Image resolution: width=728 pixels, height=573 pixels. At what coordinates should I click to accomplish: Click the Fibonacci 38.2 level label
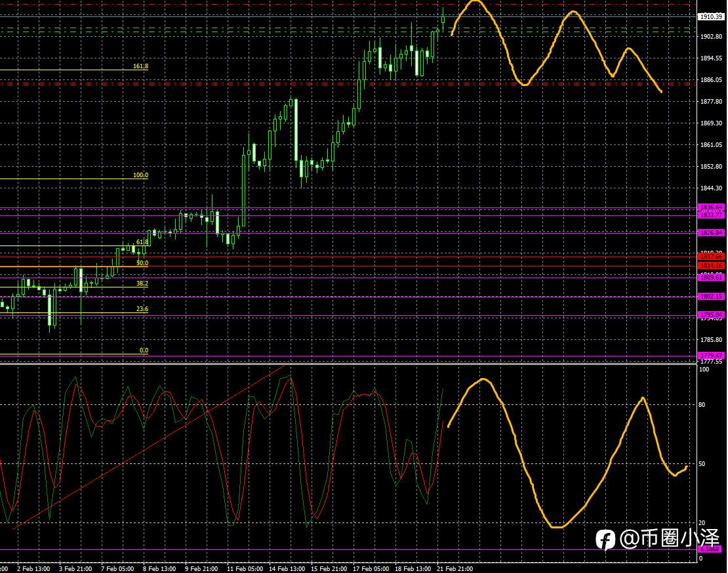[142, 283]
